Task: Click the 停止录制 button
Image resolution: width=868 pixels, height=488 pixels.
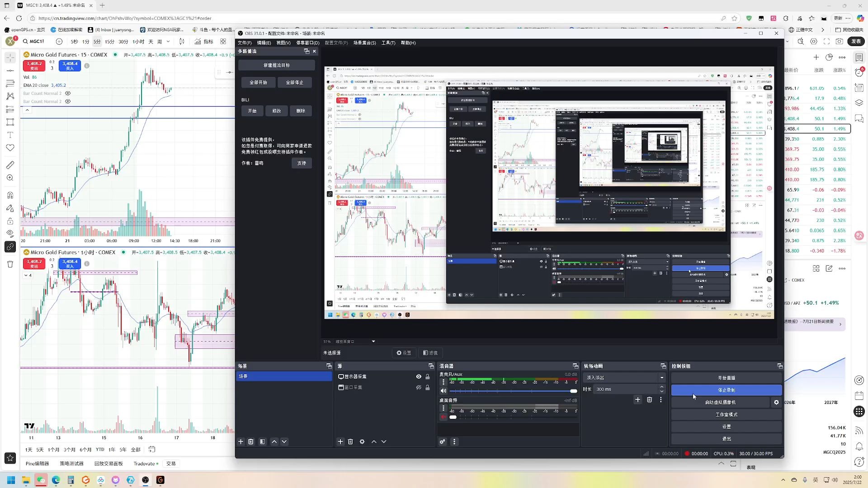Action: (726, 390)
